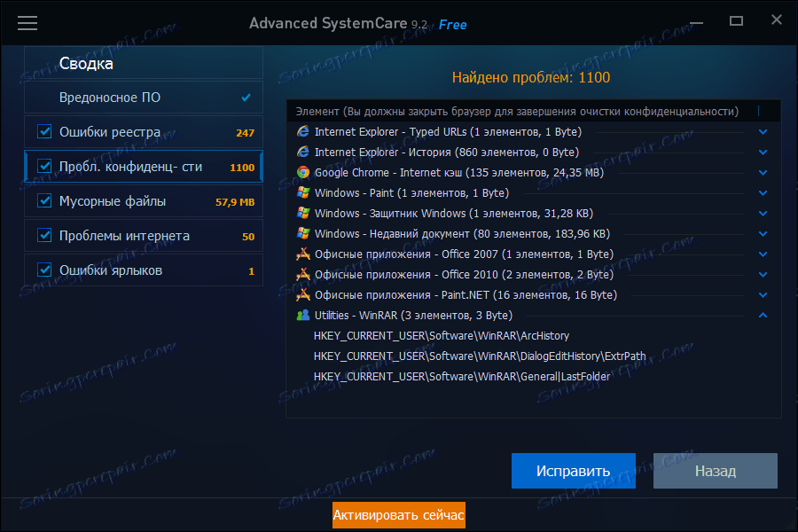Minimize the Advanced SystemCare window
Screen dimensions: 798x532
(696, 23)
